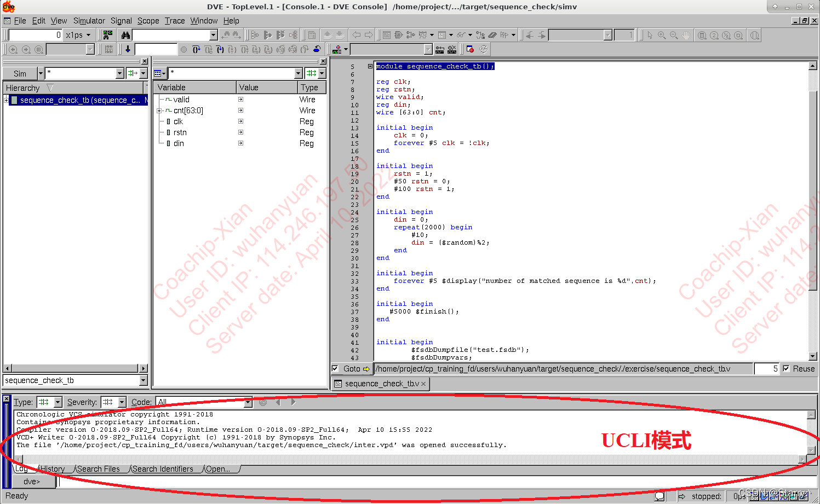Viewport: 820px width, 504px height.
Task: Click the blue down arrow run icon
Action: coord(128,49)
